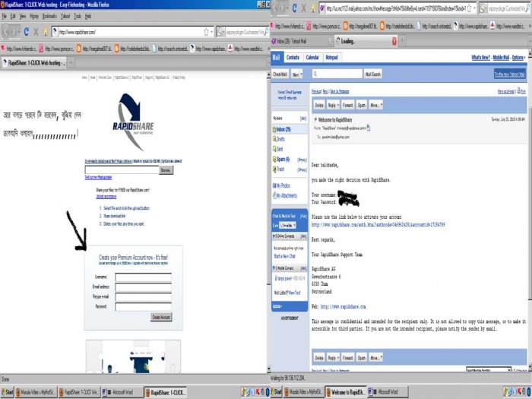The width and height of the screenshot is (532, 399).
Task: Open Microsoft Word from left taskbar
Action: pyautogui.click(x=121, y=392)
